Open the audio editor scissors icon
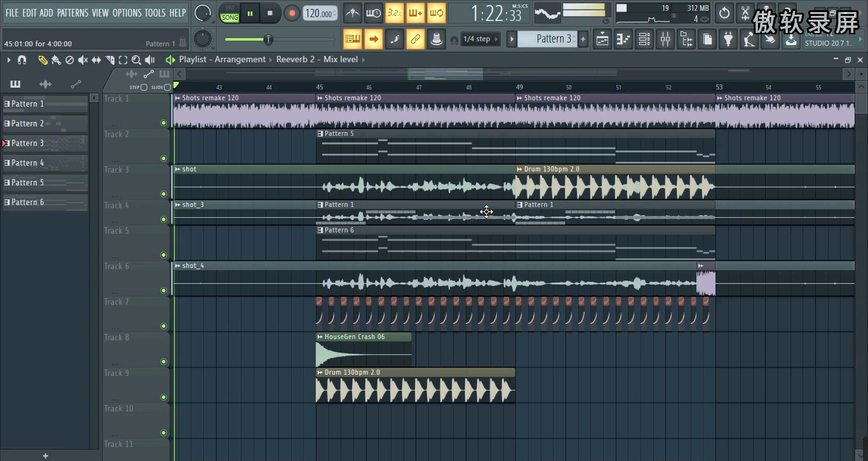This screenshot has width=868, height=461. 746,13
